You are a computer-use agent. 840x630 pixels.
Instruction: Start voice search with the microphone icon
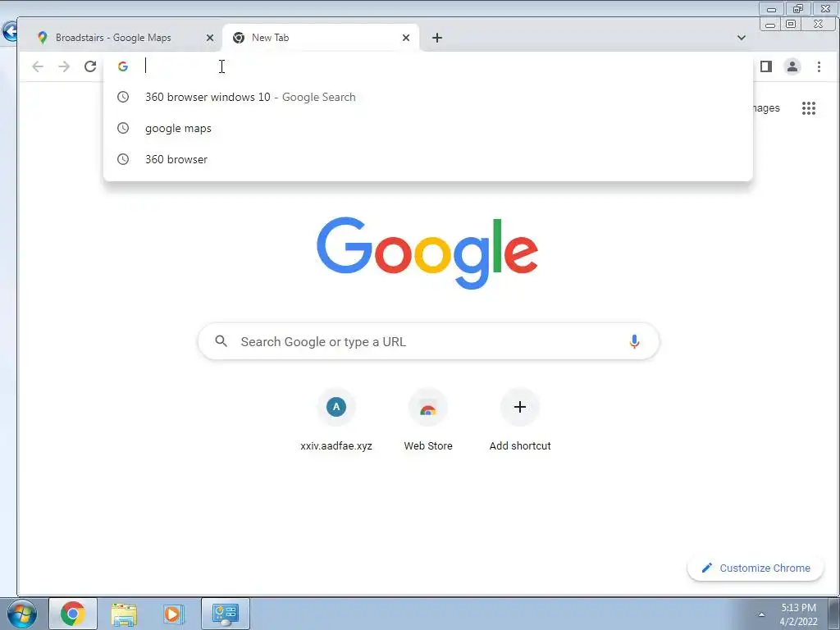(x=634, y=341)
